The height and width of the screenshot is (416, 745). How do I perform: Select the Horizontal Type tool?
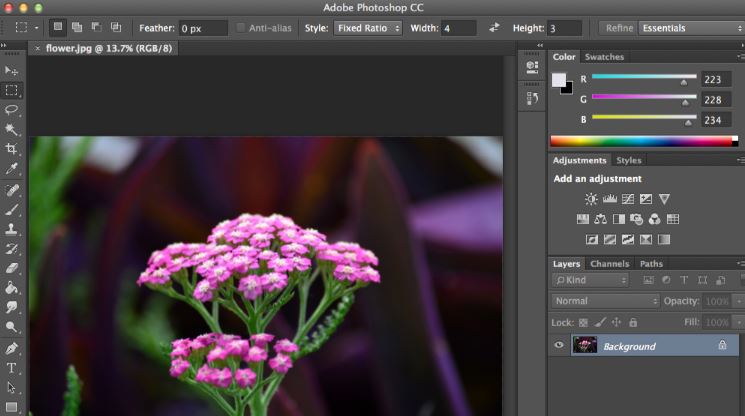click(x=11, y=368)
